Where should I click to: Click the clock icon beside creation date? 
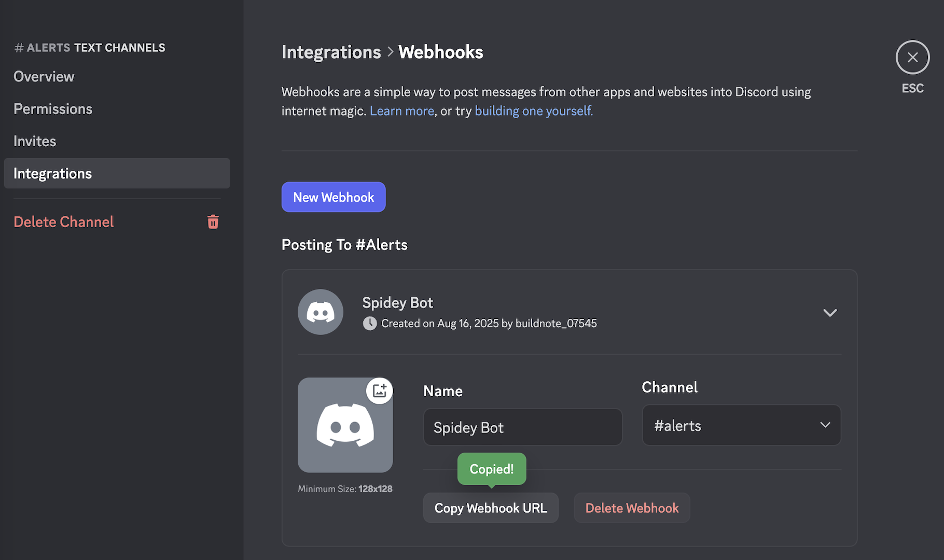click(370, 324)
